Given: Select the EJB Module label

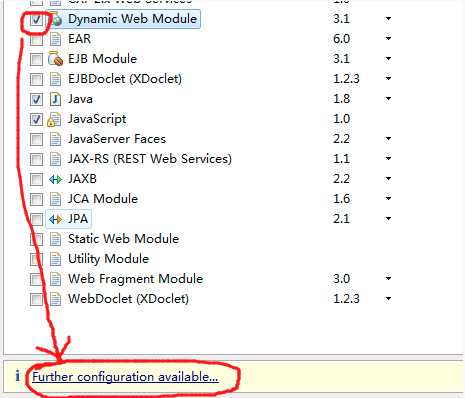Looking at the screenshot, I should point(102,59).
